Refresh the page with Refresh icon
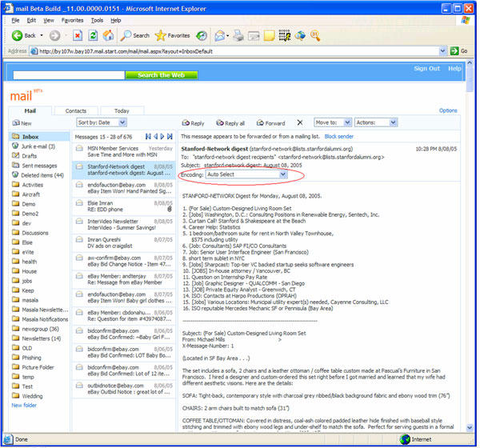Image resolution: width=480 pixels, height=448 pixels. [93, 35]
